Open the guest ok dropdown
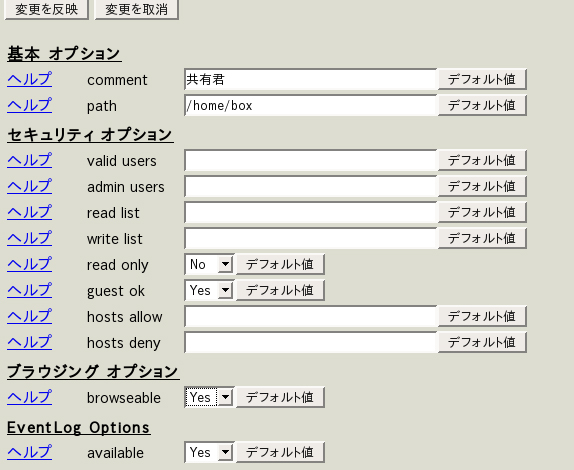 tap(209, 291)
